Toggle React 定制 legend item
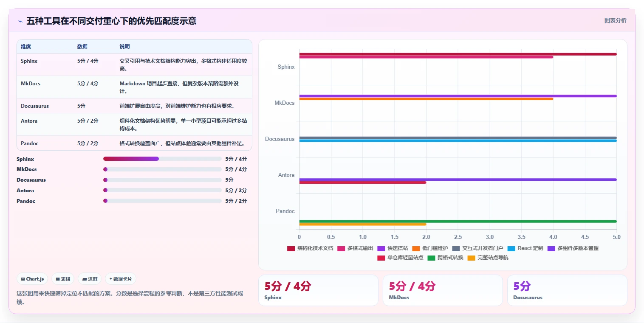This screenshot has height=323, width=644. pyautogui.click(x=525, y=248)
